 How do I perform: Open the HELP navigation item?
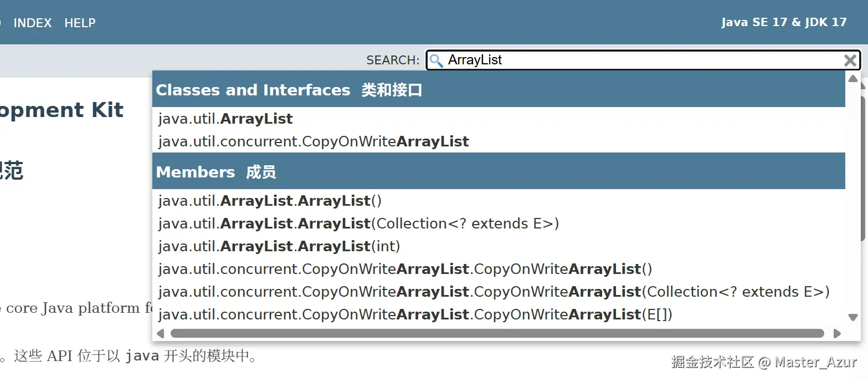(x=80, y=23)
